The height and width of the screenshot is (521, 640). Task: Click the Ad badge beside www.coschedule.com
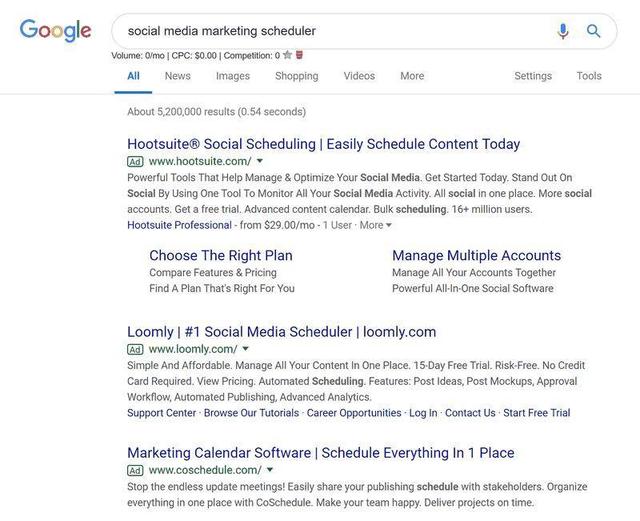point(135,470)
